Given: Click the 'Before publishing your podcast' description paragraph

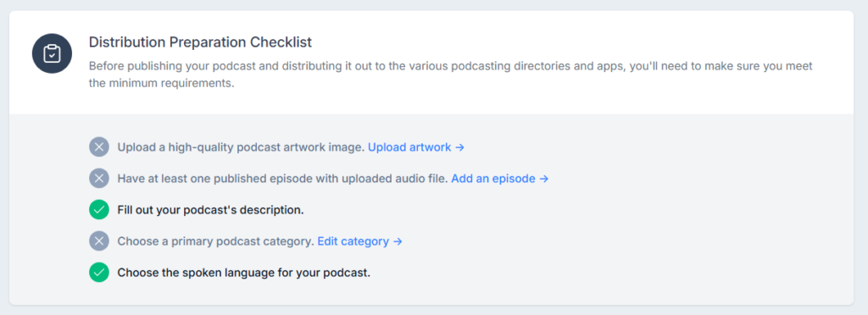Looking at the screenshot, I should click(451, 75).
